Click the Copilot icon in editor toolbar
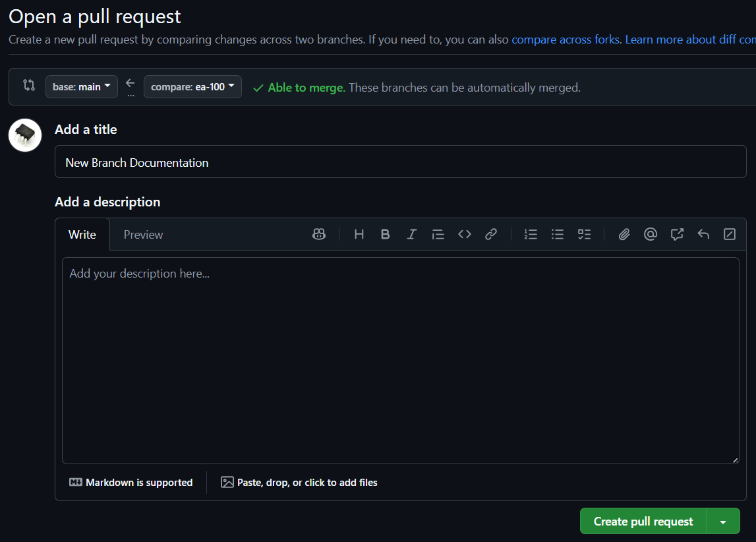 (319, 234)
